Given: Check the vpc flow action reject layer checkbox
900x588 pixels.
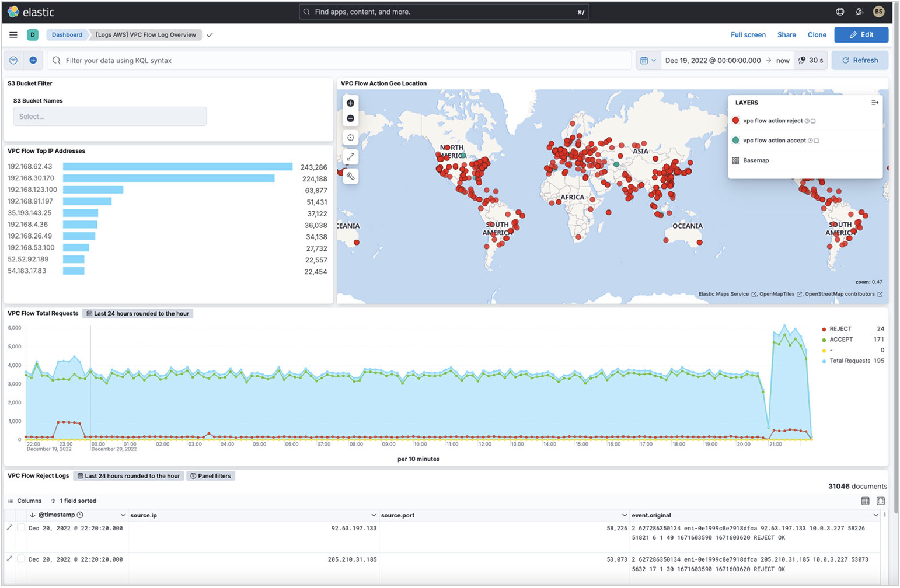Looking at the screenshot, I should click(x=813, y=121).
